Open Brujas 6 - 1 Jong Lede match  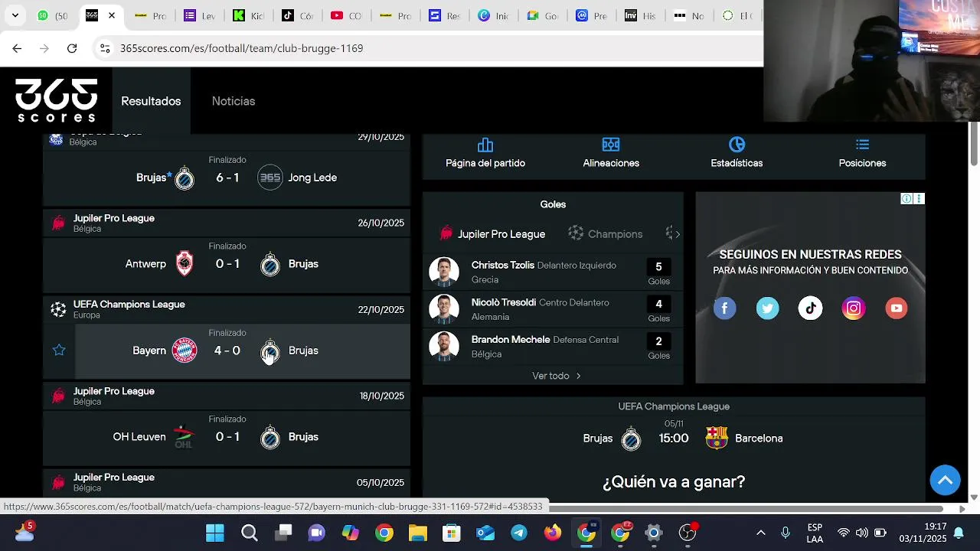coord(227,178)
